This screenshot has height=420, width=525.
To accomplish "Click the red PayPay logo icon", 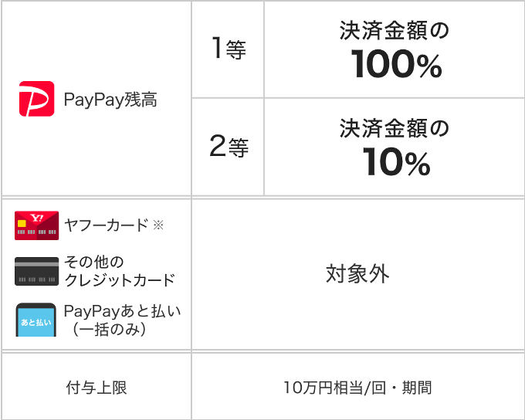I will (x=36, y=99).
